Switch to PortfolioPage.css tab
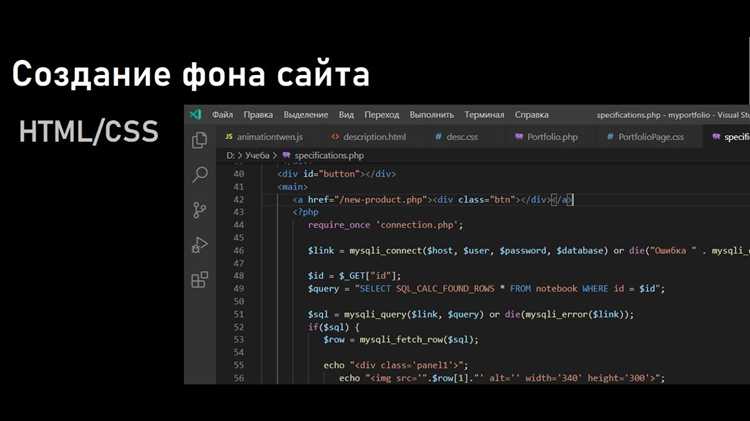This screenshot has height=421, width=750. [x=645, y=137]
